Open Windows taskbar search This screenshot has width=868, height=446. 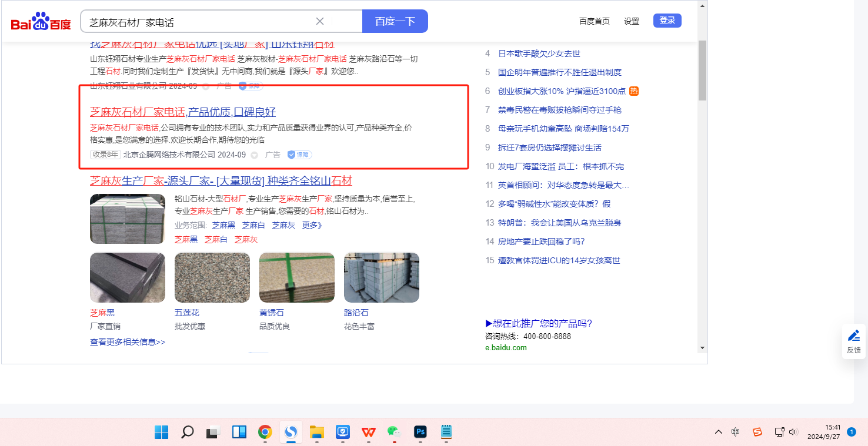tap(188, 432)
